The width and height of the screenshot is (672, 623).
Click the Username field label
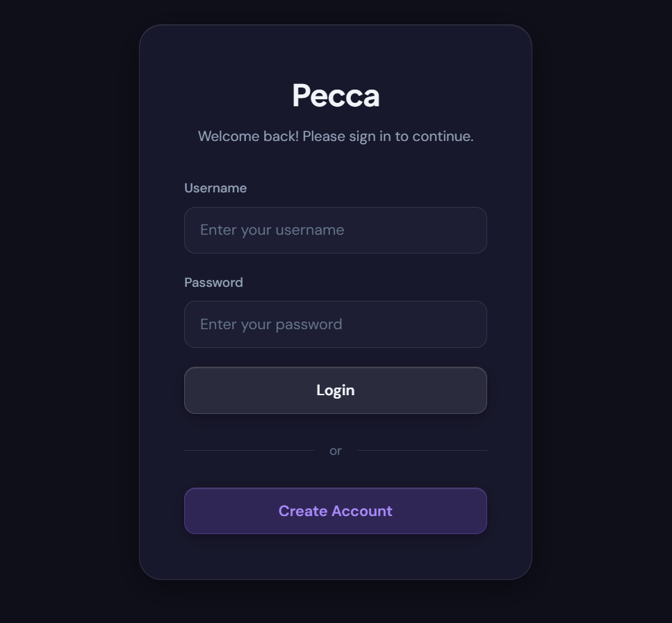pos(215,188)
